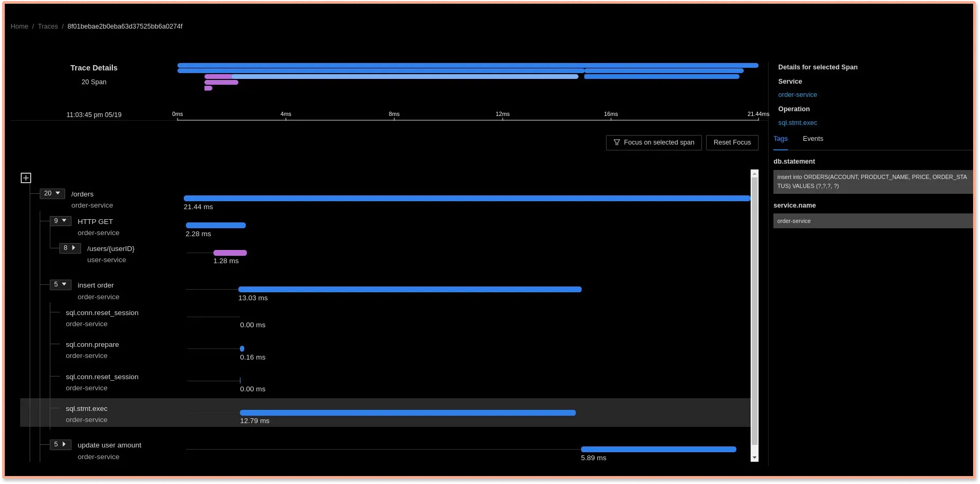
Task: Select the insert order 13.03 ms span bar
Action: [410, 289]
